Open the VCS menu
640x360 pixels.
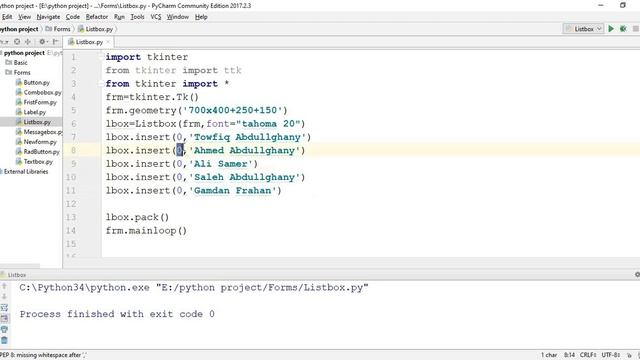[x=156, y=17]
